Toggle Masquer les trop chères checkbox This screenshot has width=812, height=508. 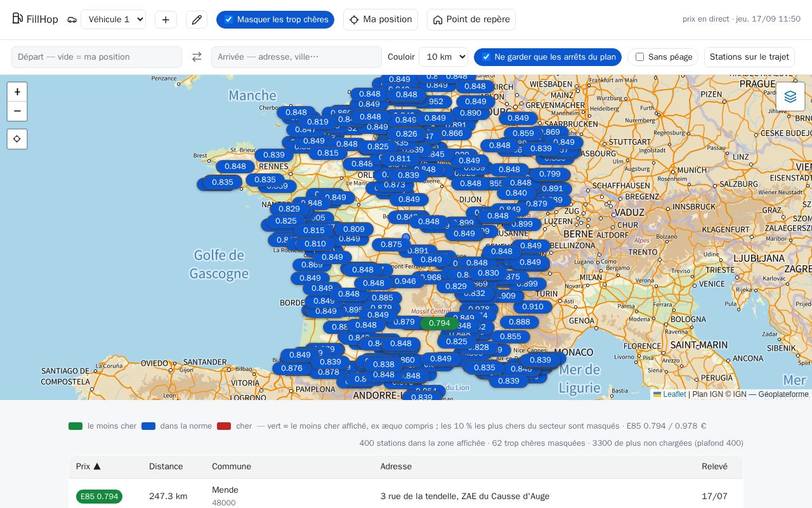(229, 20)
